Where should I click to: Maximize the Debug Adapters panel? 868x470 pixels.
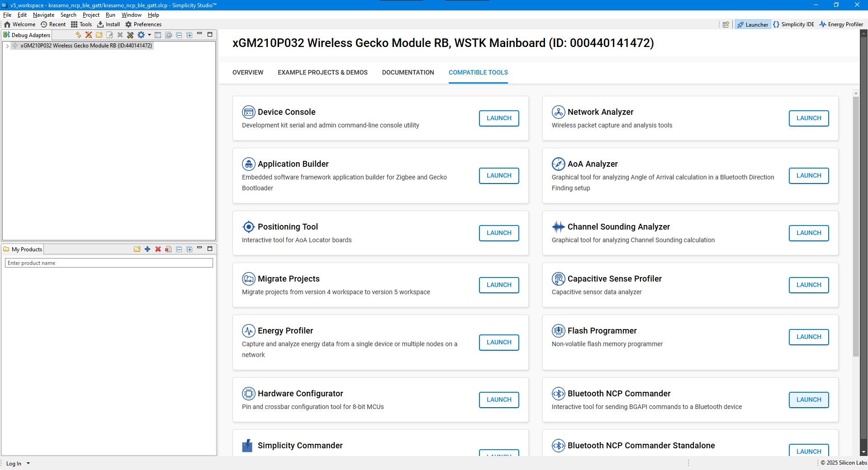(x=210, y=34)
